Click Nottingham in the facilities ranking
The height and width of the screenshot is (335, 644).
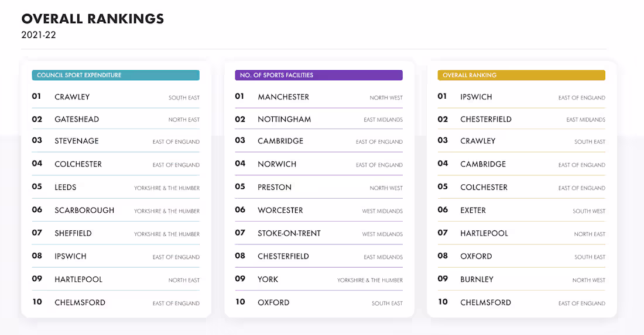click(x=285, y=119)
